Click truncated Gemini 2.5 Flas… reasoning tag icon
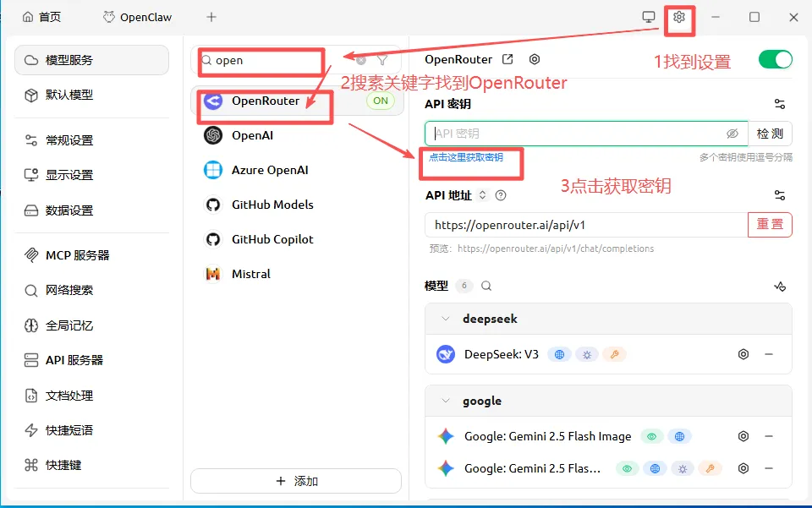The height and width of the screenshot is (508, 812). [683, 469]
